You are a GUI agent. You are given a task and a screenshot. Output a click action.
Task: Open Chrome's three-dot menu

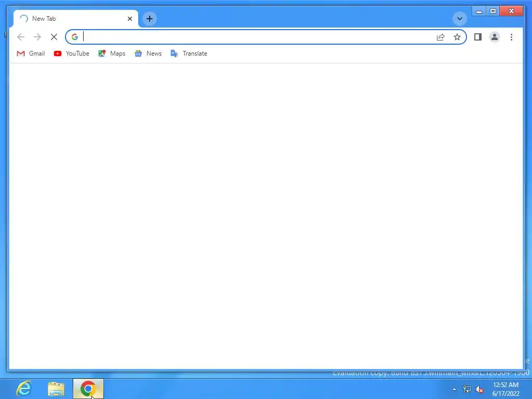(x=511, y=37)
